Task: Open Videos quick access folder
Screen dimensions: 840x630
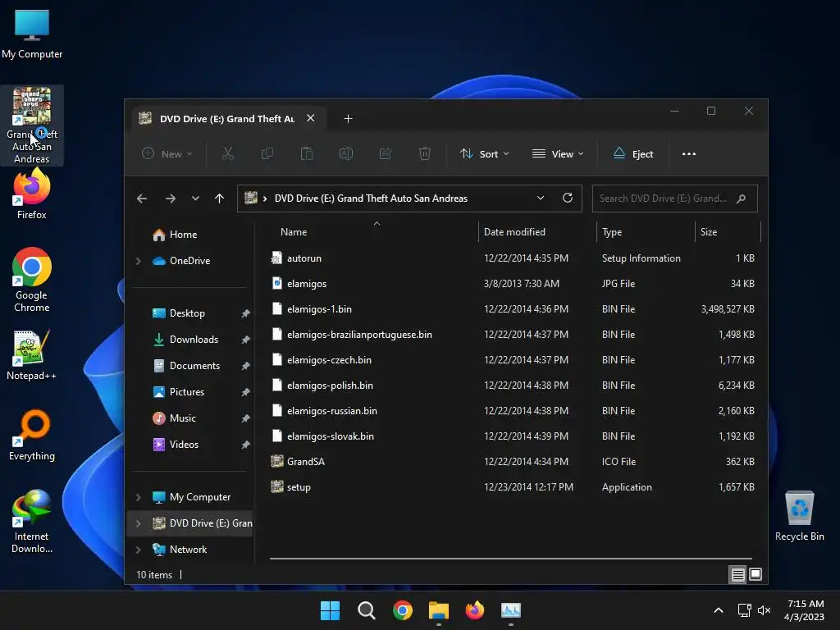Action: coord(176,445)
